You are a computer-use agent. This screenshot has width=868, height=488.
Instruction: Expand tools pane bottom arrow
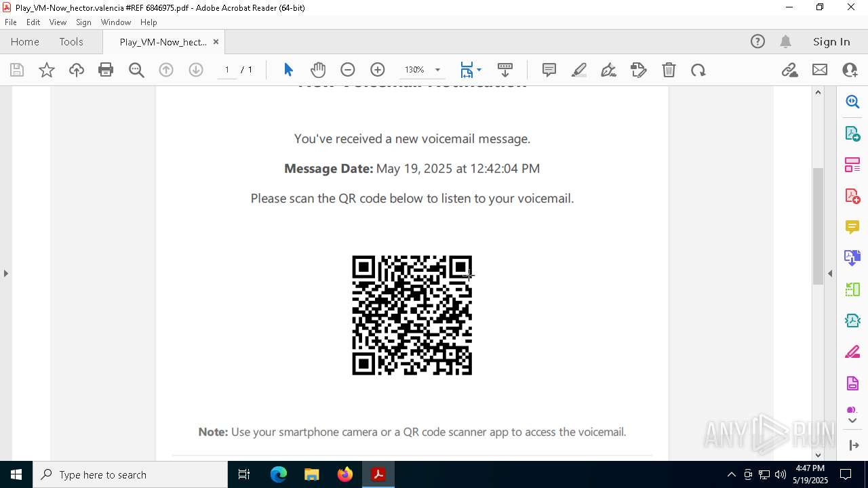coord(853,445)
